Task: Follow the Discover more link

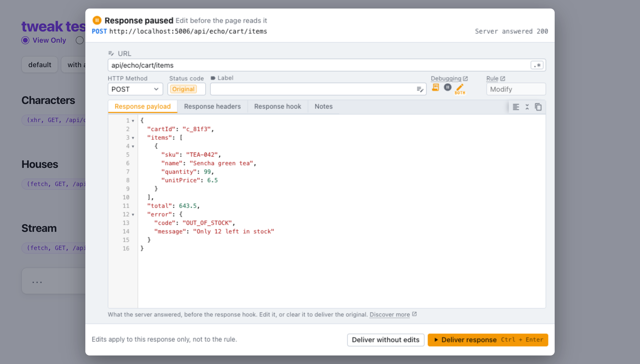Action: (390, 315)
